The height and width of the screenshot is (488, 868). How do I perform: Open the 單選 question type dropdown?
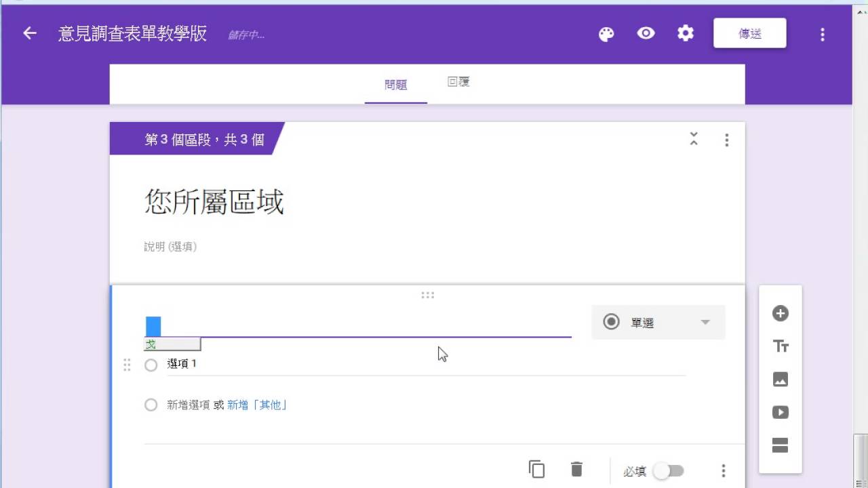[658, 322]
